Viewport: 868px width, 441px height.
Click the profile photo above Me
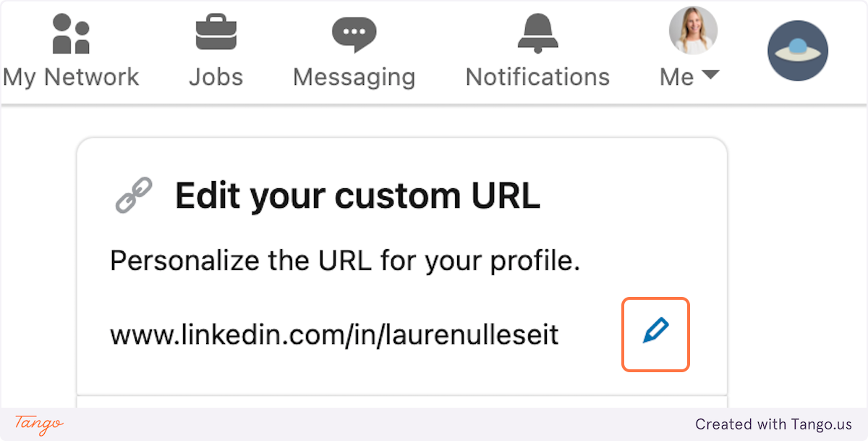click(x=692, y=30)
